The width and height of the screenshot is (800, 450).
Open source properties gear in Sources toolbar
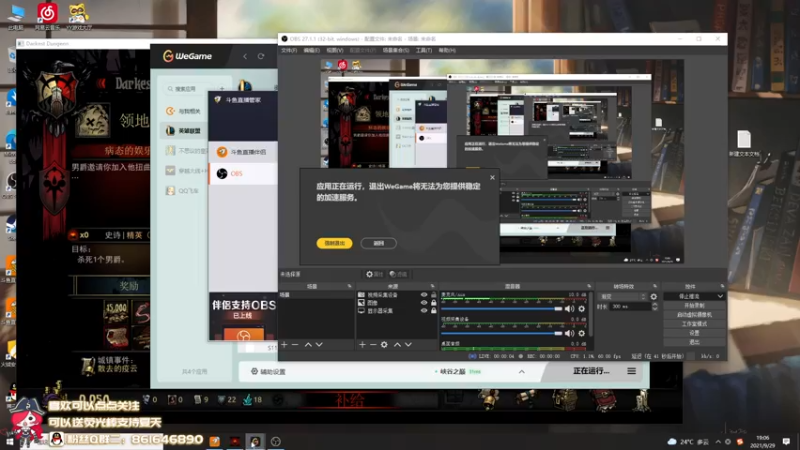[x=384, y=345]
